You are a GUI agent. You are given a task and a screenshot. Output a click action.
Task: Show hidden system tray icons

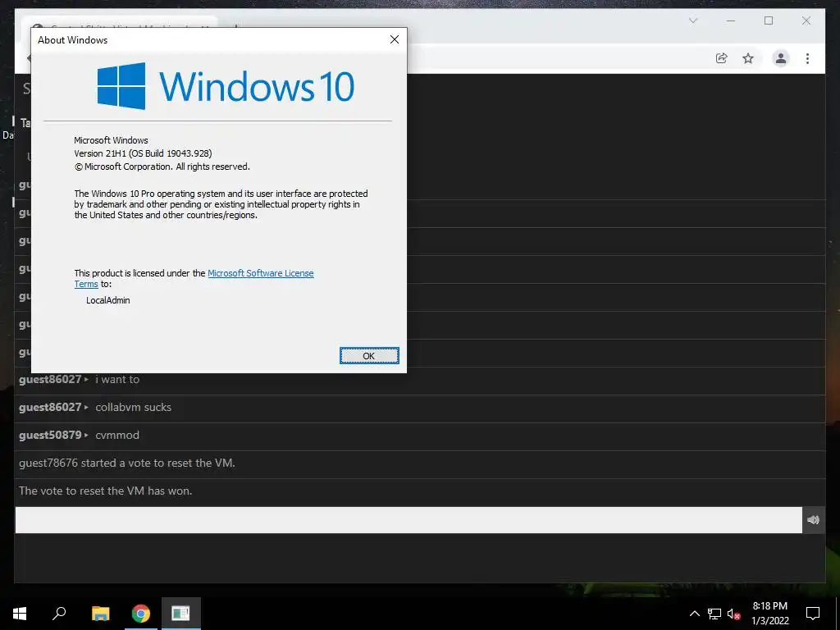click(694, 614)
